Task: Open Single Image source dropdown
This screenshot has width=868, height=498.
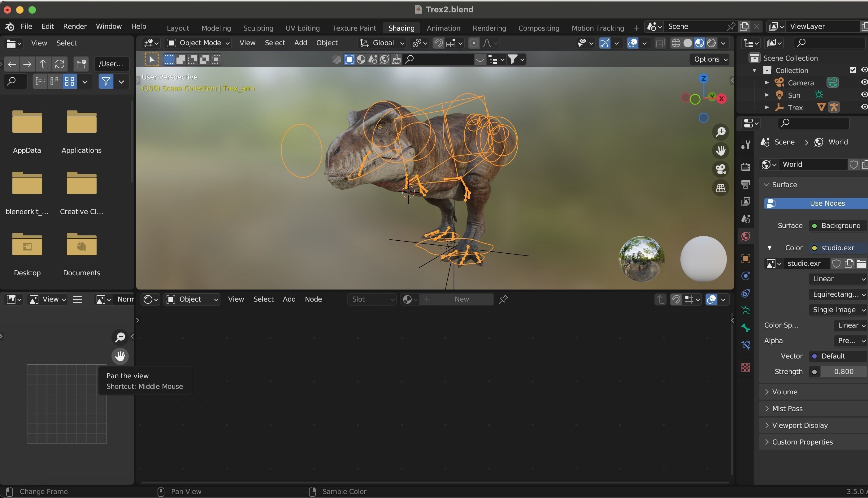Action: tap(838, 310)
